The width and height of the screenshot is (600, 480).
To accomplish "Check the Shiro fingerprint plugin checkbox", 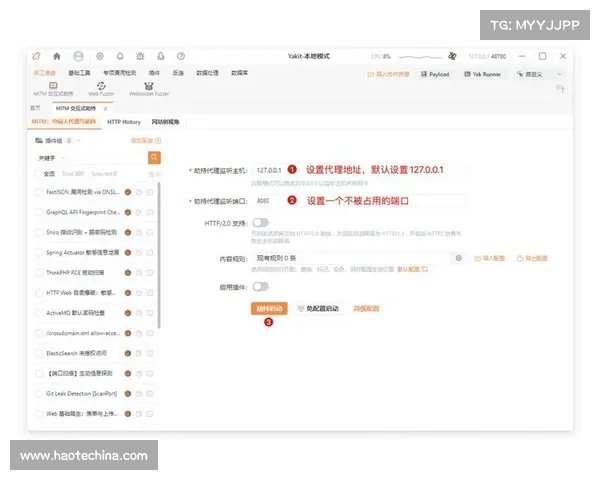I will 39,232.
